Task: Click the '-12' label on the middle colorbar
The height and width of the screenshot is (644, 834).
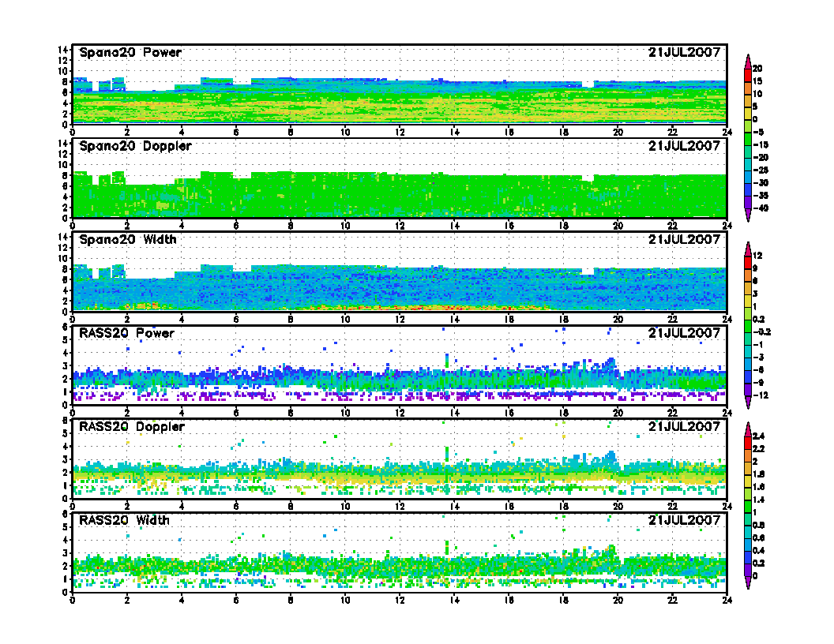Action: (761, 395)
